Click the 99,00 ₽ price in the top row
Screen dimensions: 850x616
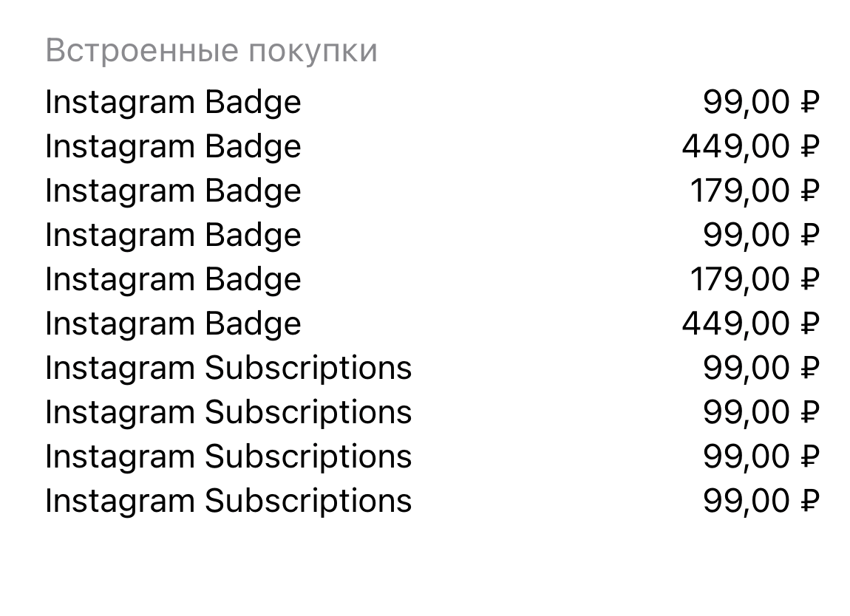761,103
